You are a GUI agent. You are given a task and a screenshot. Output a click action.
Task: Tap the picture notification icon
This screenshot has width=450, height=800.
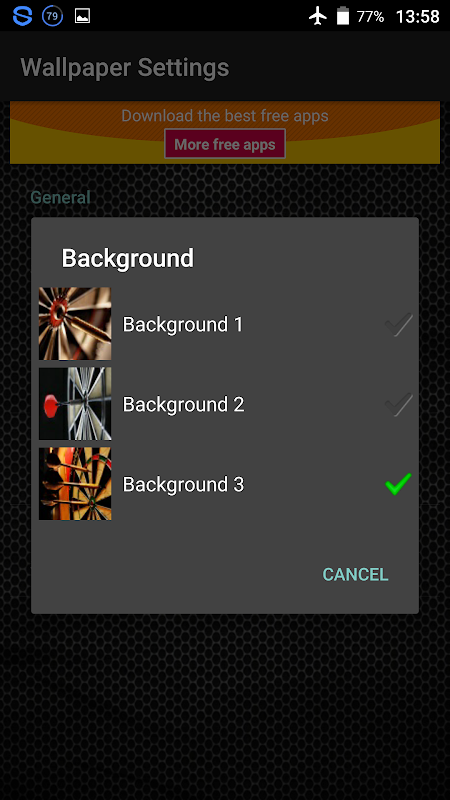click(x=82, y=16)
